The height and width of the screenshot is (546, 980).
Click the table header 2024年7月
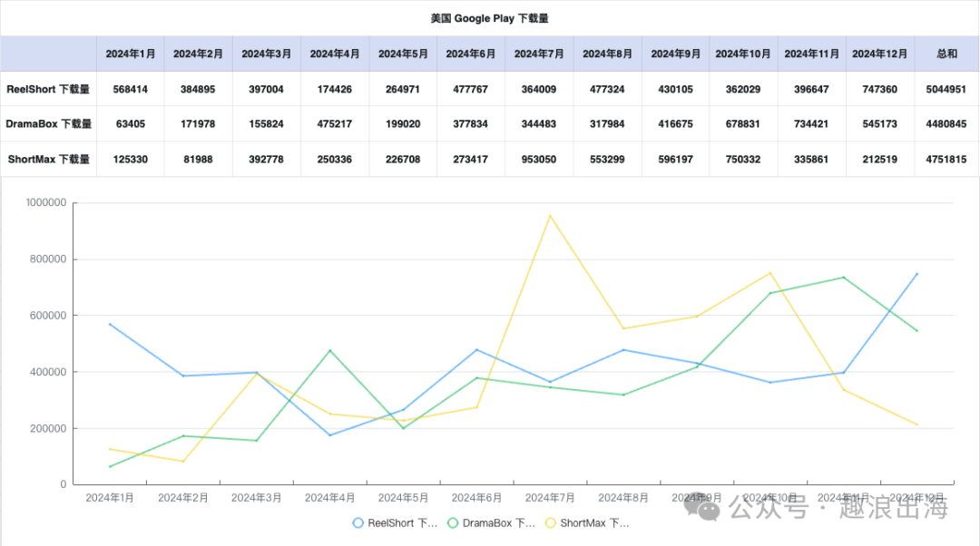(x=539, y=54)
